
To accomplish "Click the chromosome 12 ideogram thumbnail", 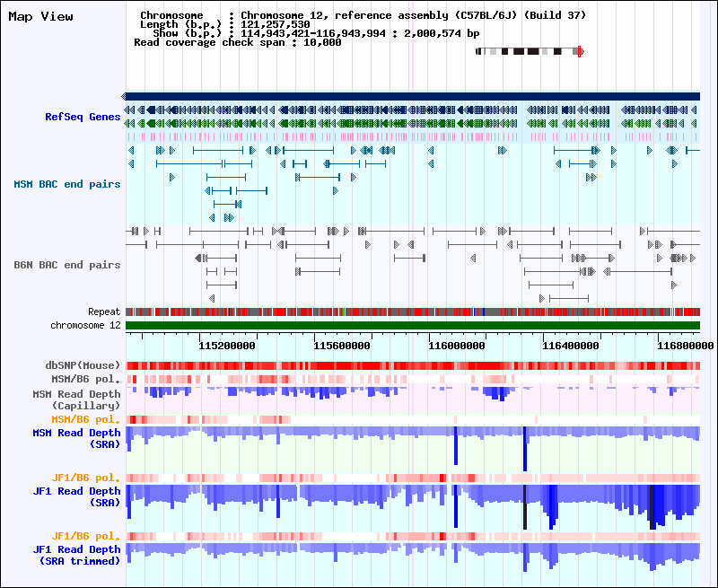I will point(530,51).
